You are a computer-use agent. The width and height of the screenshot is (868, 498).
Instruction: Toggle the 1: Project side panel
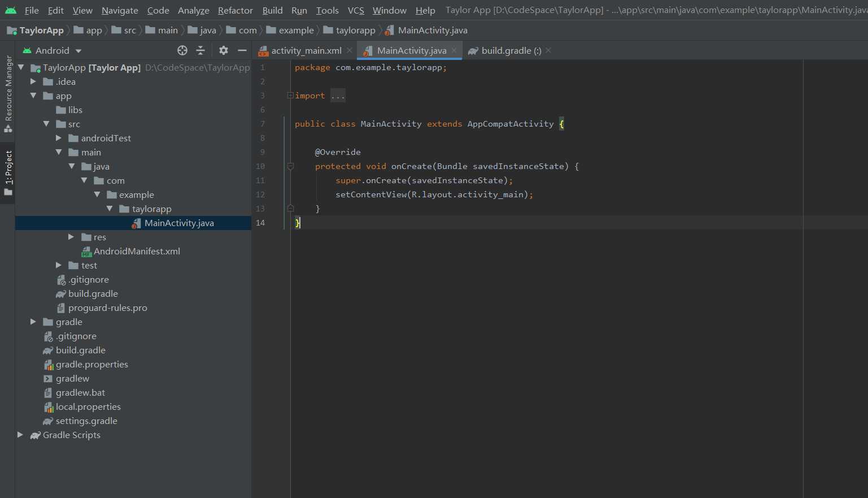(x=8, y=173)
